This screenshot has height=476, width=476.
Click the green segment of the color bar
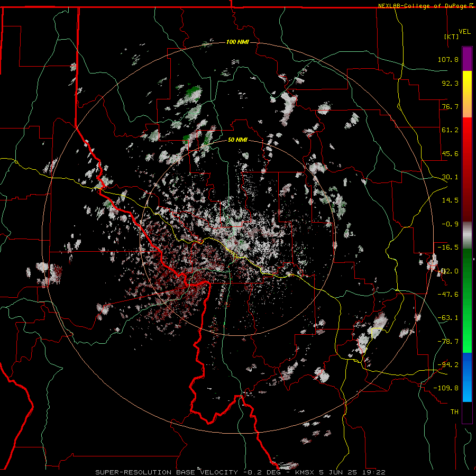pos(467,300)
